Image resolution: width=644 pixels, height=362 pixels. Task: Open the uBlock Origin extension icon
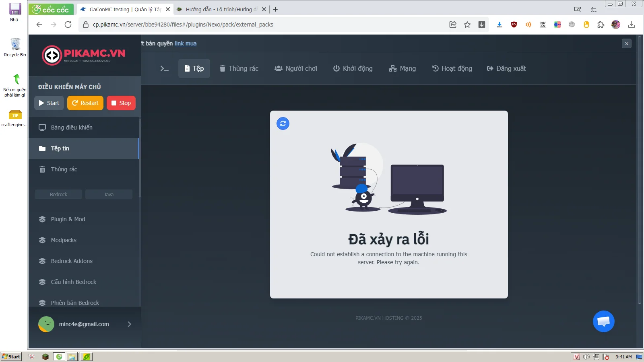point(514,25)
